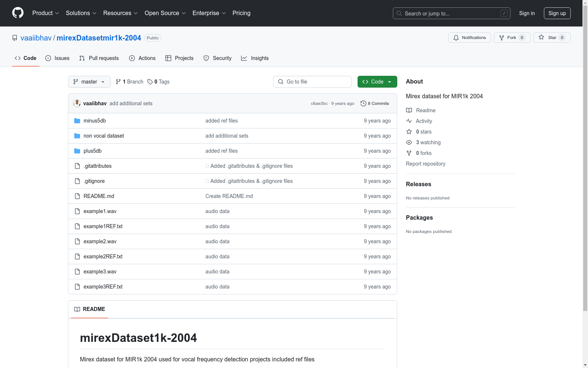Click the Report repository link
Screen dimensions: 588x368
coord(426,164)
